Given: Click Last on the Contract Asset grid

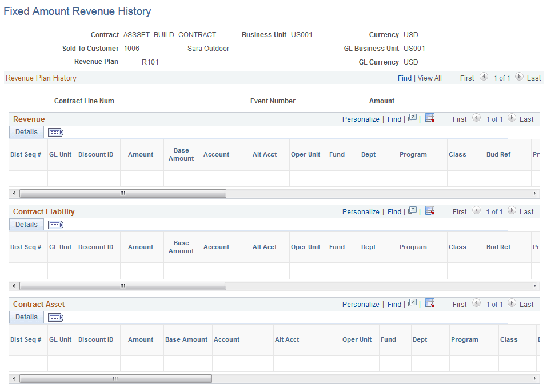Looking at the screenshot, I should click(526, 304).
